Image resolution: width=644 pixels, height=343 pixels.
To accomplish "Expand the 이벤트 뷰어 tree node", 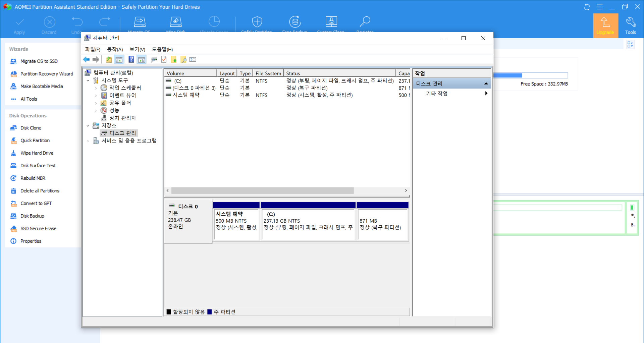I will (96, 96).
